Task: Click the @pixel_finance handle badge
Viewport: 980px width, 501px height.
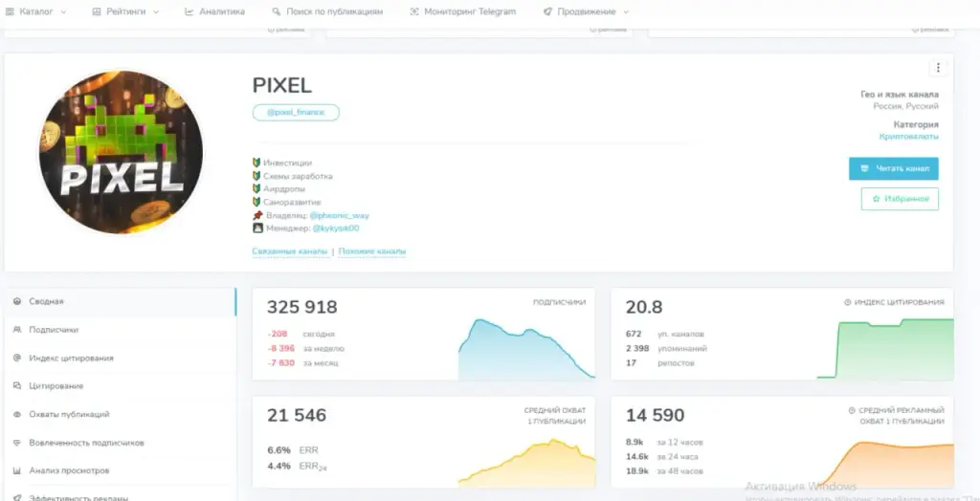Action: click(296, 113)
